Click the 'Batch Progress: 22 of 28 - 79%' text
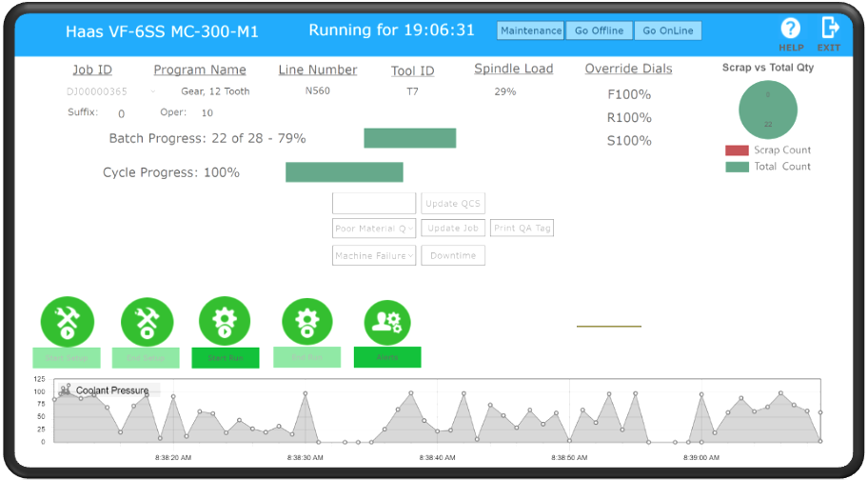This screenshot has width=868, height=480. pyautogui.click(x=207, y=138)
